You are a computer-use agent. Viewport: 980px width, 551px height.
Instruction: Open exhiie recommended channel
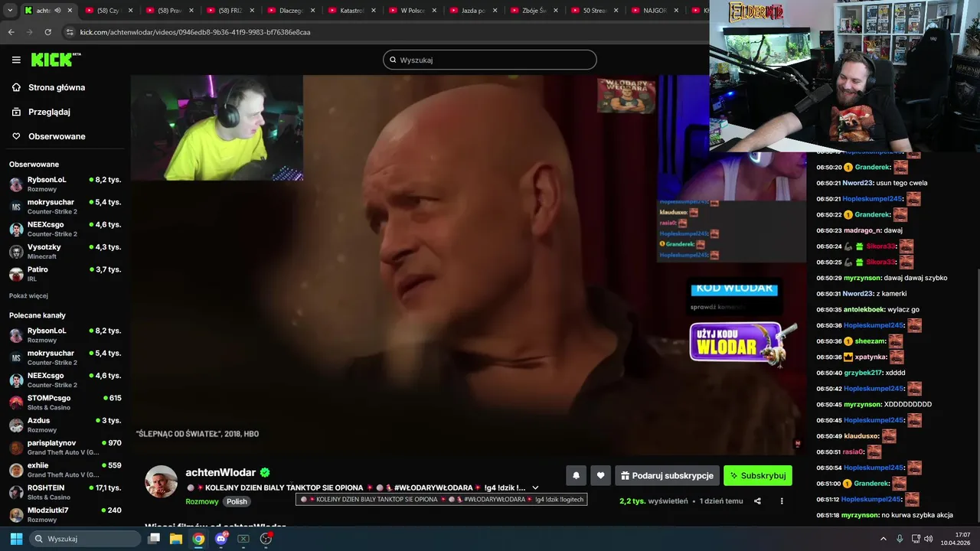(65, 469)
